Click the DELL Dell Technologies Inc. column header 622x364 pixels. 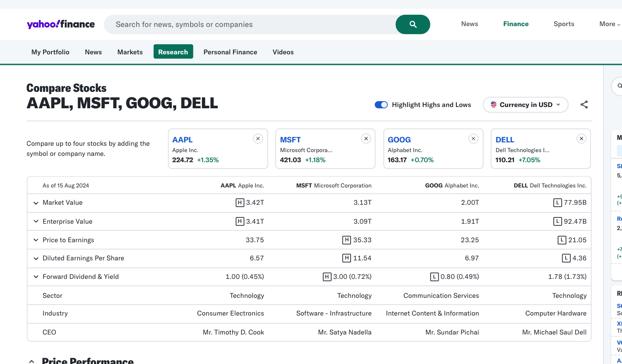(550, 185)
